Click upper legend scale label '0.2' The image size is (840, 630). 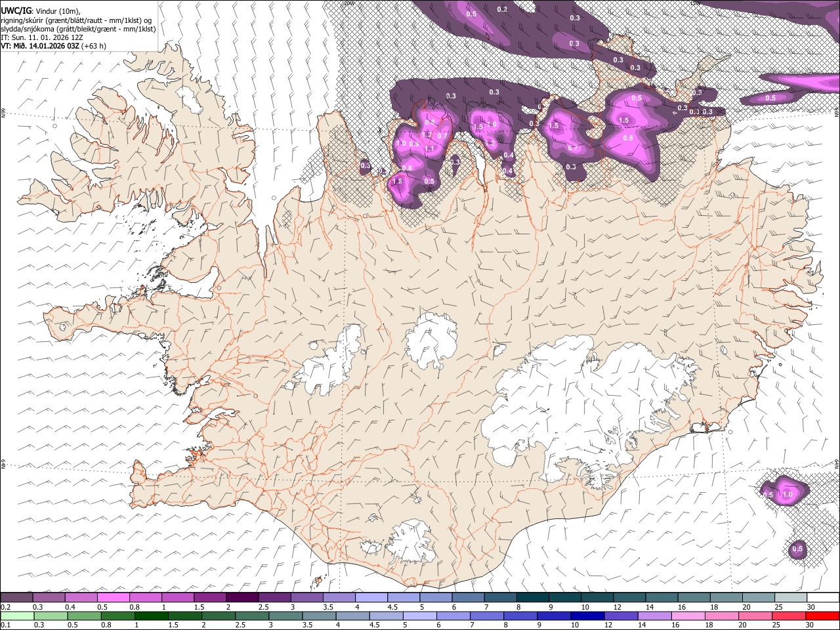(x=6, y=607)
